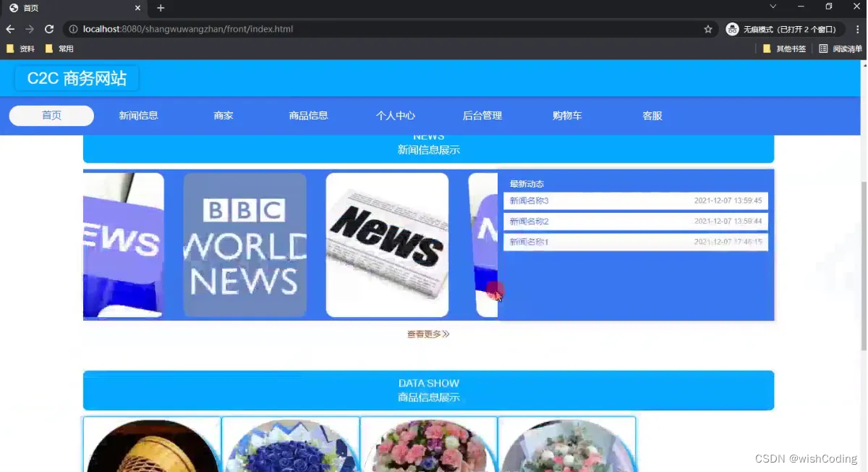Bookmark this page with the star icon
868x472 pixels.
pos(708,29)
